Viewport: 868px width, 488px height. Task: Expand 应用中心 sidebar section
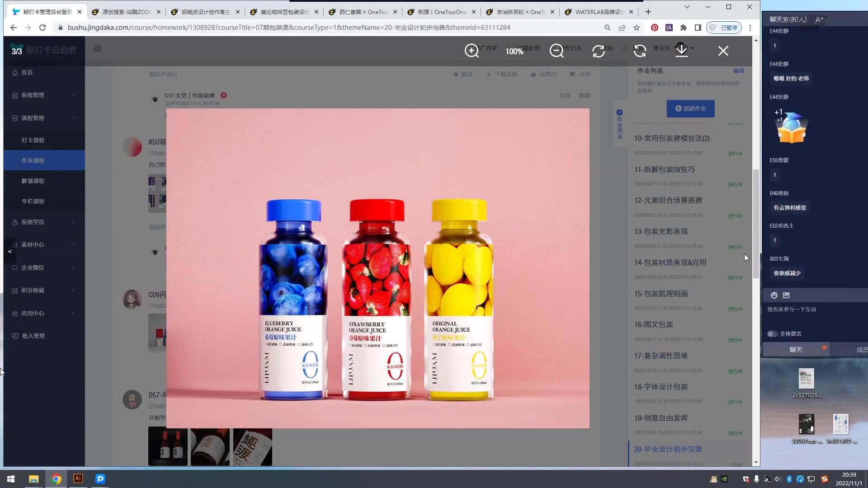point(44,313)
